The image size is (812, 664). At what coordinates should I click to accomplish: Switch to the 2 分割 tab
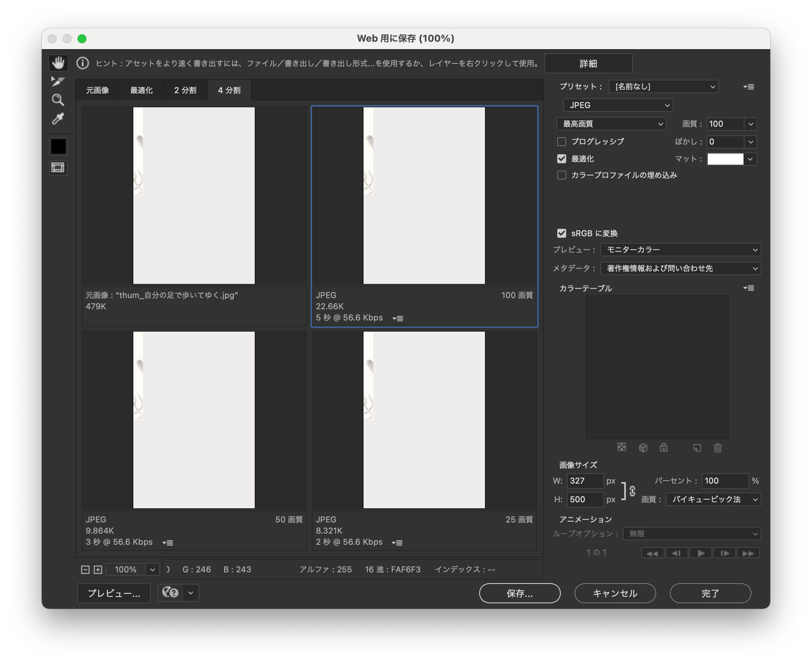tap(185, 90)
